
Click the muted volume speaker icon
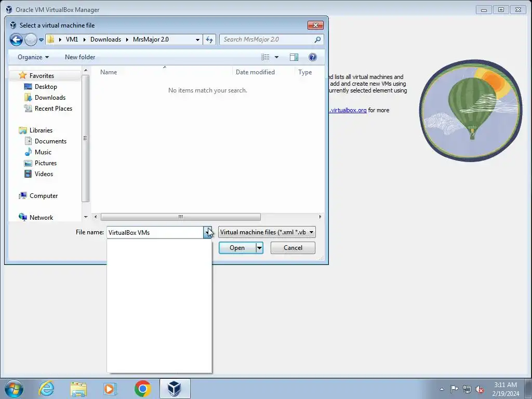point(480,389)
